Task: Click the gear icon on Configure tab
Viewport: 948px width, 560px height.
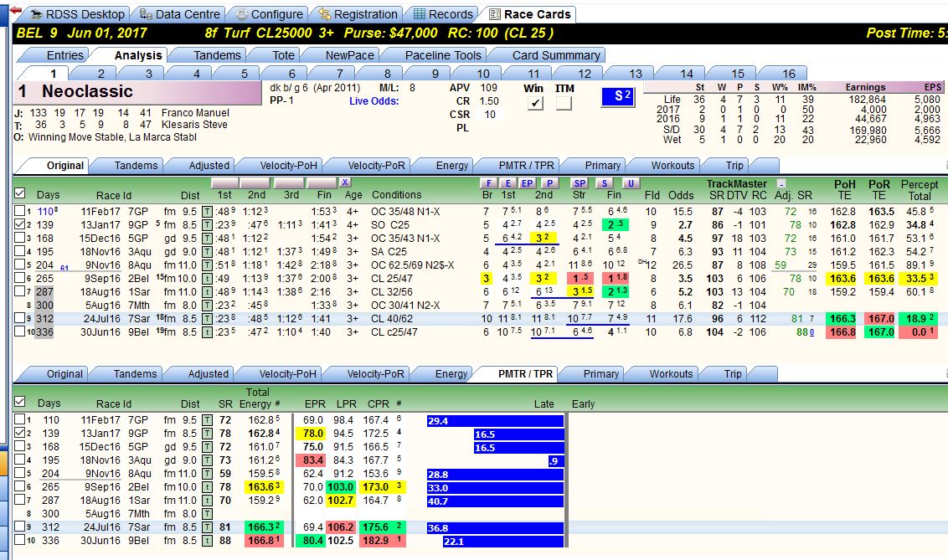Action: (x=242, y=14)
